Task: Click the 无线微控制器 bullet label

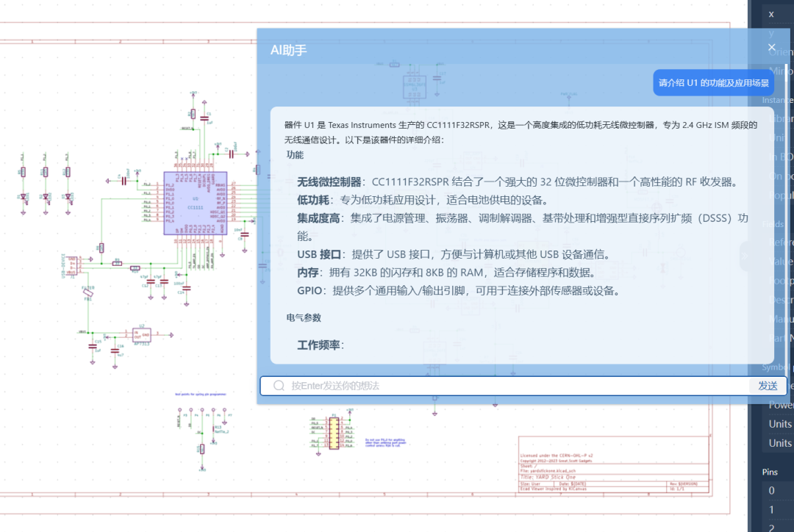Action: point(329,182)
